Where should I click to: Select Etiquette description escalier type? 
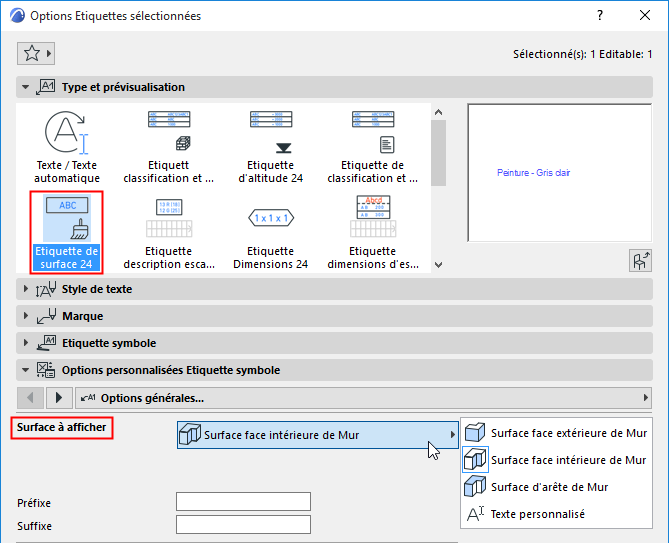click(x=169, y=232)
